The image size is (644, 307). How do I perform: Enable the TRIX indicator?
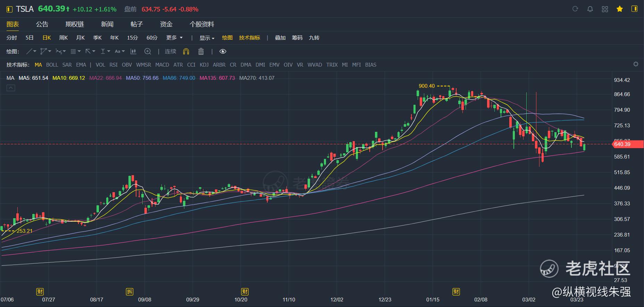(332, 65)
